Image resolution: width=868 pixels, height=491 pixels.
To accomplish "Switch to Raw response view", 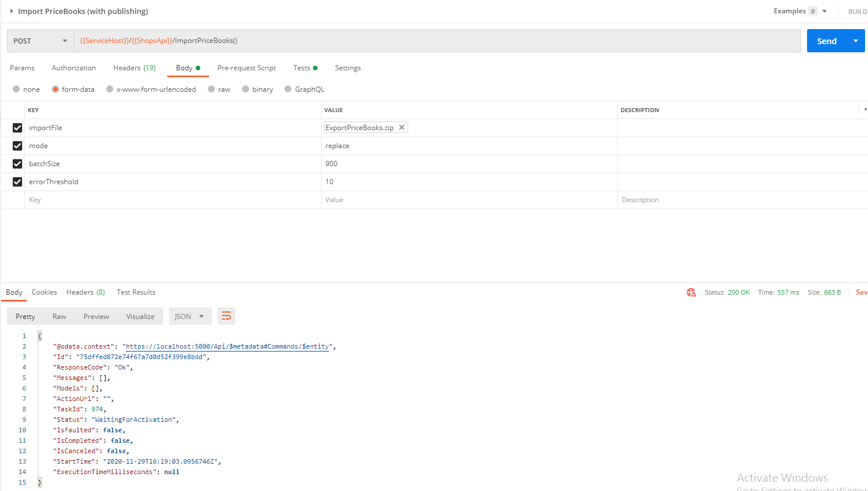I will pos(59,316).
